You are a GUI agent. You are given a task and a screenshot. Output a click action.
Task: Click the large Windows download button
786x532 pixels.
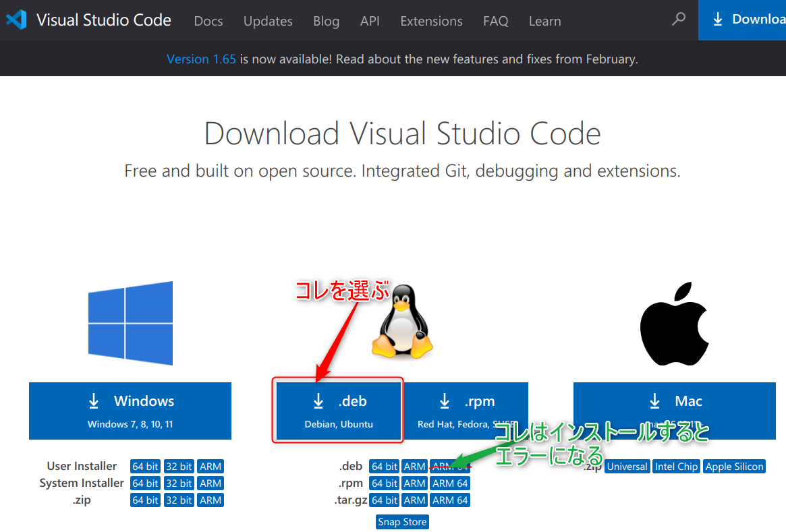(130, 411)
